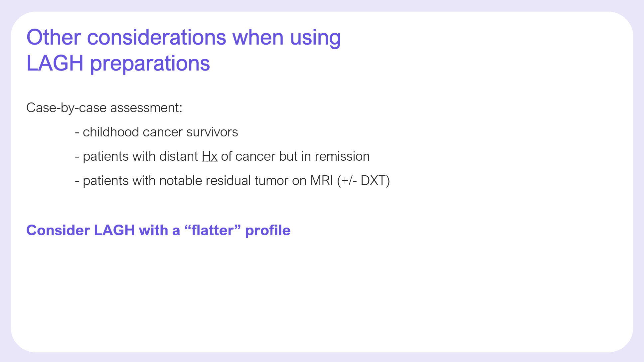Click the squiggly-underlined word "Hx"

(x=210, y=156)
